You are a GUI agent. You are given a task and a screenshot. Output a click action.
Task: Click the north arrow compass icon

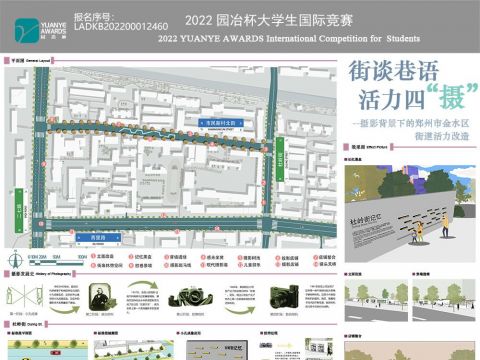point(14,259)
